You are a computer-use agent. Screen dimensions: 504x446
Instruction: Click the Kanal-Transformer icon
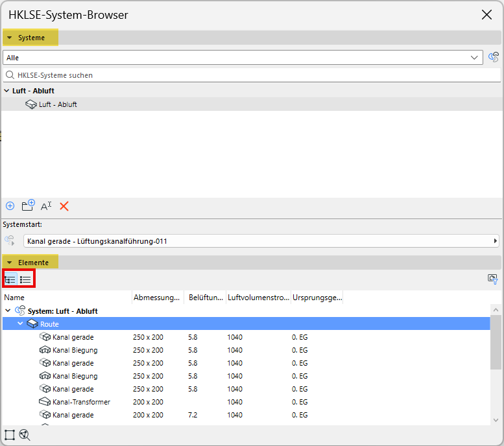click(x=45, y=402)
